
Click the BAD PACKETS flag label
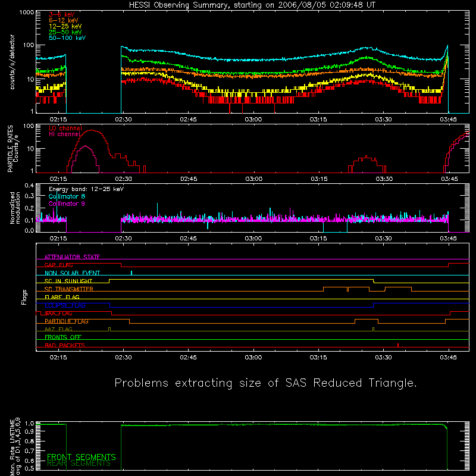(65, 345)
